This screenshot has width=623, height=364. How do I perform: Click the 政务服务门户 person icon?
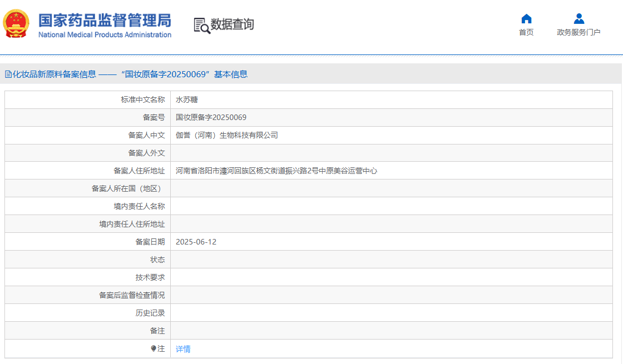(x=578, y=19)
